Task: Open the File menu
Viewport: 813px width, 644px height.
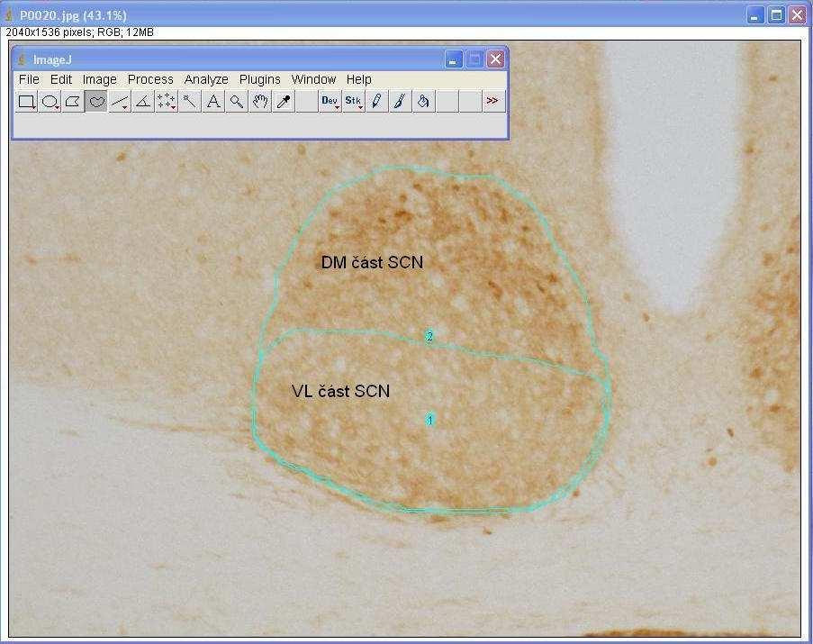Action: click(29, 79)
